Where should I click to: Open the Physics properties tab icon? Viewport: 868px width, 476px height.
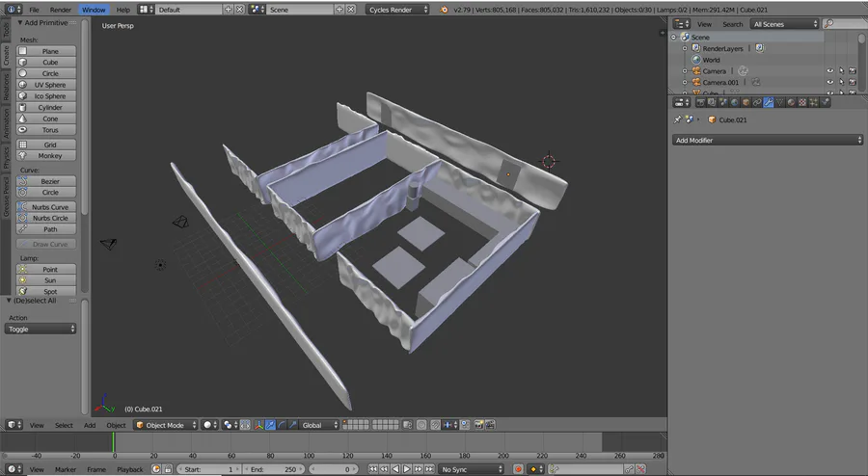click(x=825, y=102)
